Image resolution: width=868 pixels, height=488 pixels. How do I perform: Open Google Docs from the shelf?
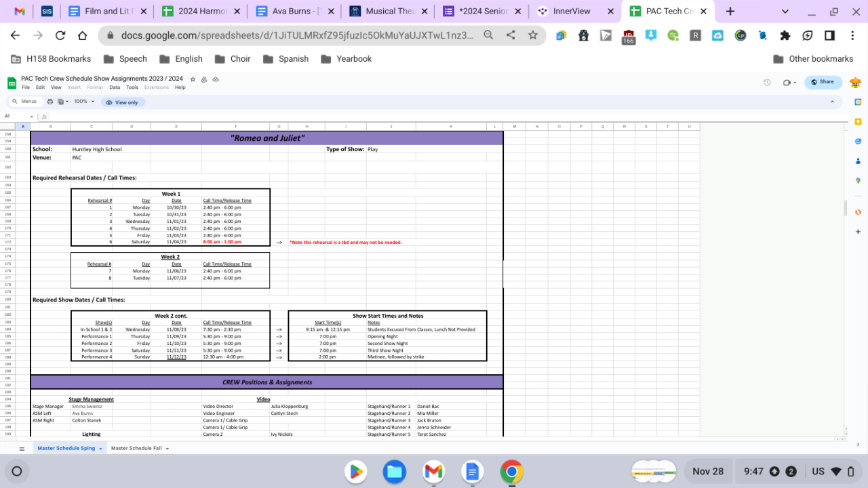click(x=472, y=471)
